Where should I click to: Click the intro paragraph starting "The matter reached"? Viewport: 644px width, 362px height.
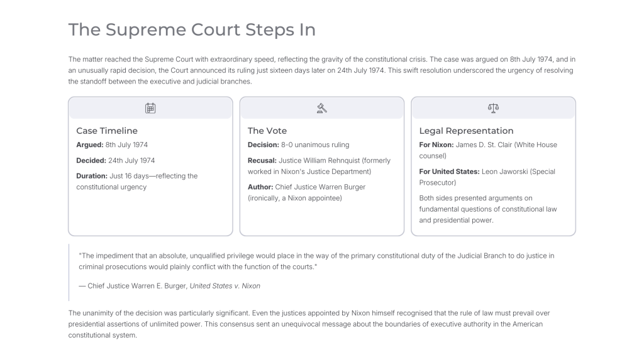click(321, 70)
